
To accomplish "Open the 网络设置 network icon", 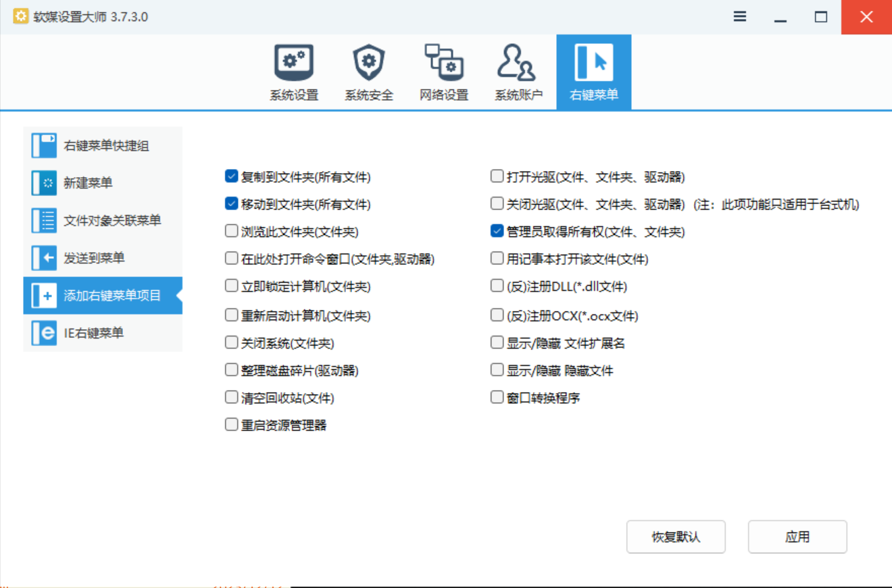I will [x=443, y=62].
